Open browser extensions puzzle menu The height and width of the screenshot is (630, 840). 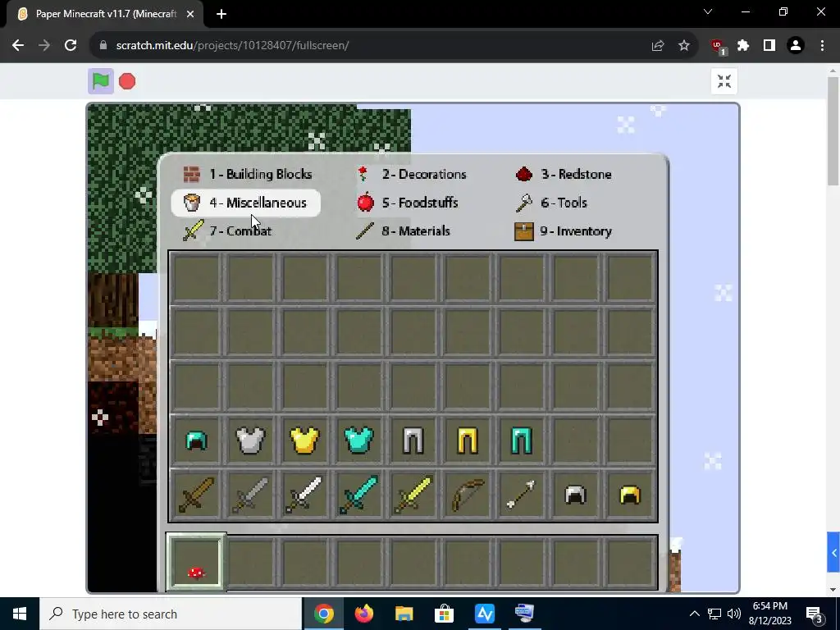743,46
